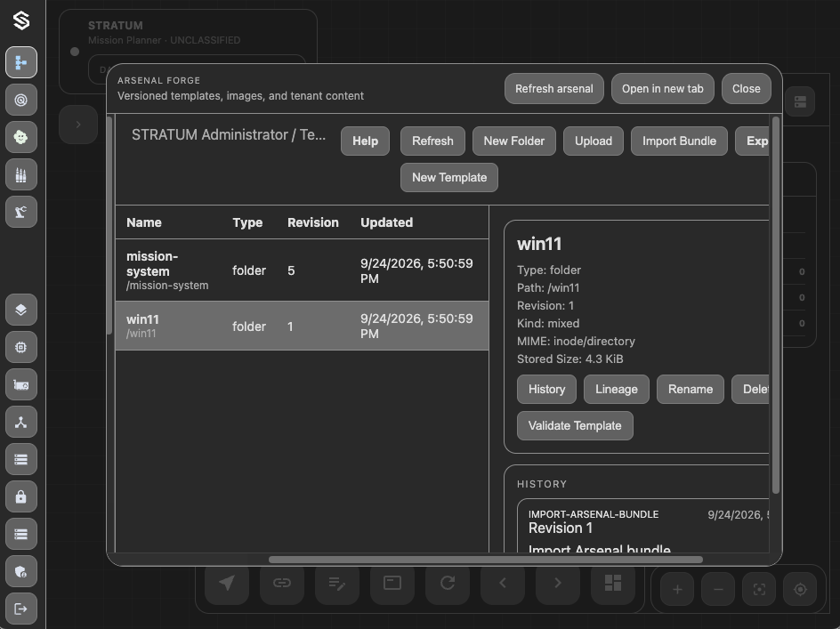This screenshot has height=629, width=840.
Task: Select the network hub sidebar icon
Action: 20,423
